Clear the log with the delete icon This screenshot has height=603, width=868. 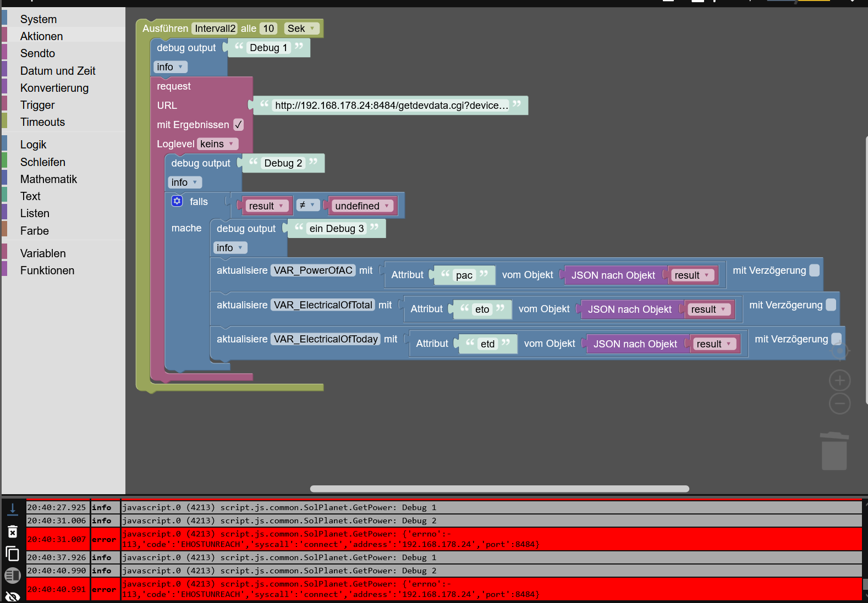coord(12,532)
